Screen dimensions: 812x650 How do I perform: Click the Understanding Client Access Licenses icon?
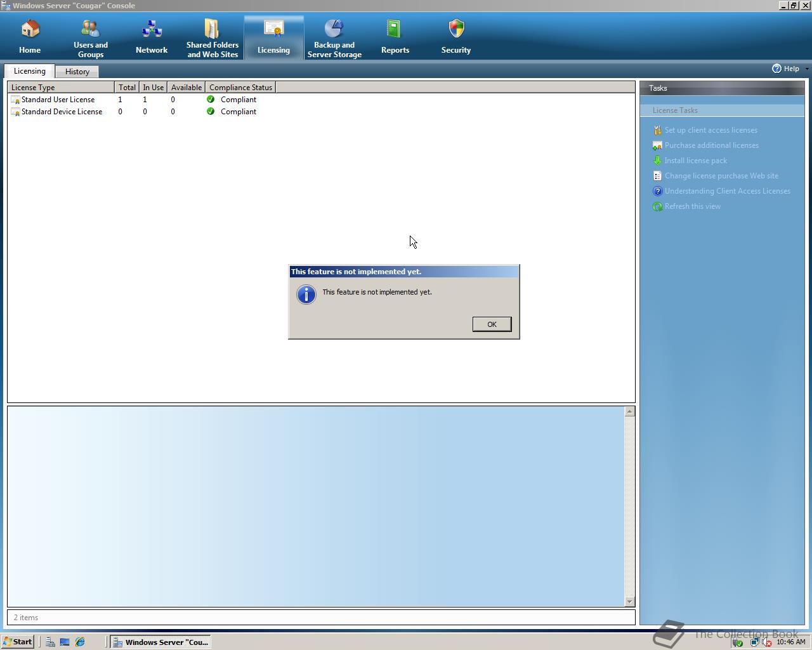coord(657,191)
